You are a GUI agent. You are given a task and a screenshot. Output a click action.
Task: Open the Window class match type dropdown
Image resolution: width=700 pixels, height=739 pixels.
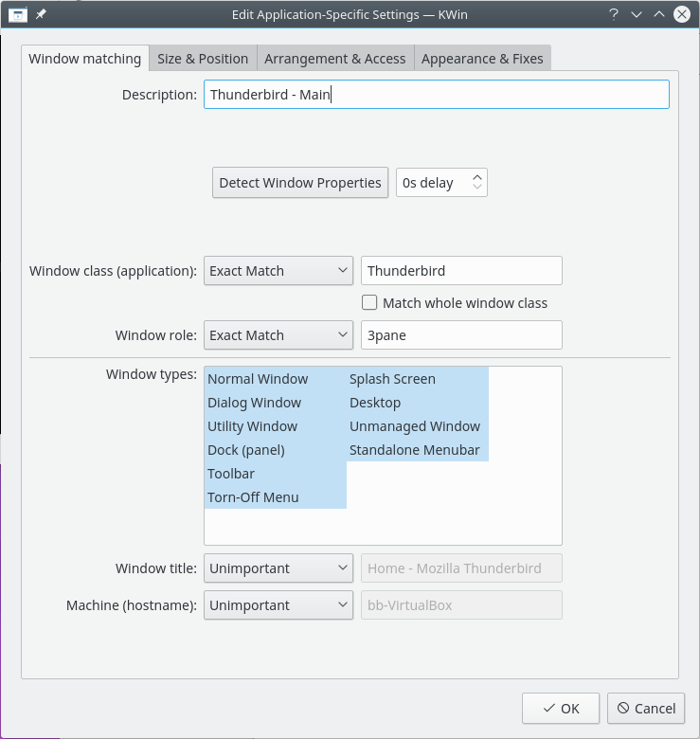click(x=278, y=271)
